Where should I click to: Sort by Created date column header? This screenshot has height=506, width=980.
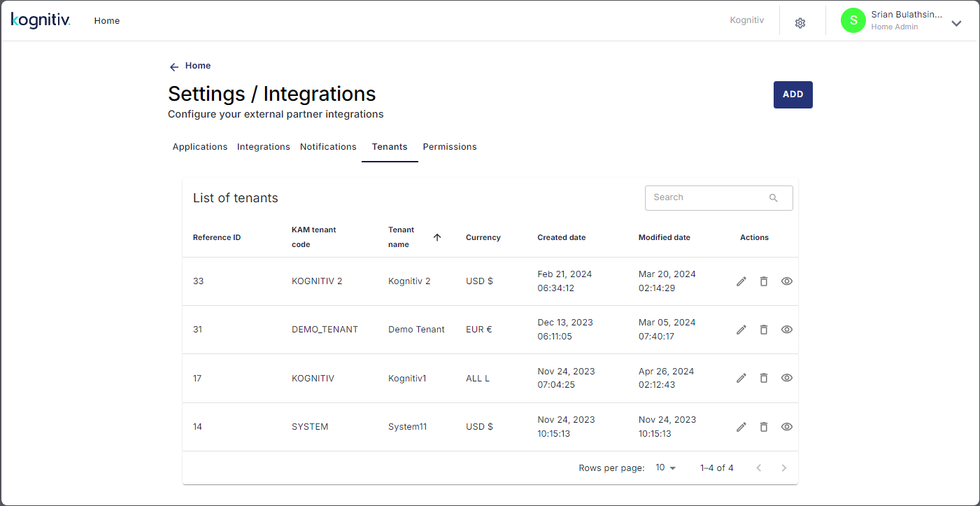click(562, 237)
